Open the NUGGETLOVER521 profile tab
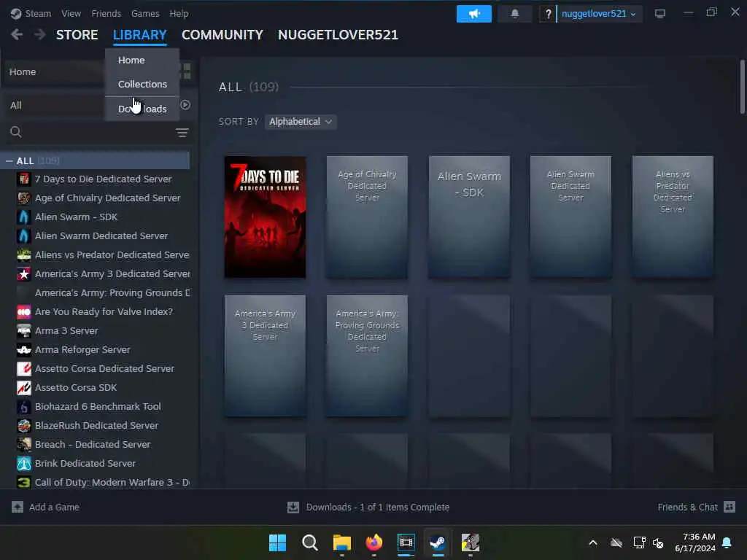Screen dimensions: 747x560 pyautogui.click(x=338, y=35)
